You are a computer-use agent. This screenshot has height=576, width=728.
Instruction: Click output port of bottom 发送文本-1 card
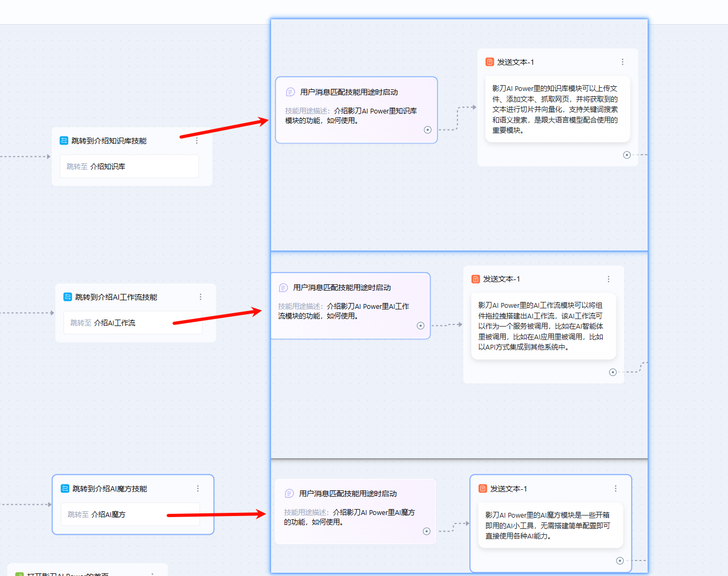coord(620,560)
